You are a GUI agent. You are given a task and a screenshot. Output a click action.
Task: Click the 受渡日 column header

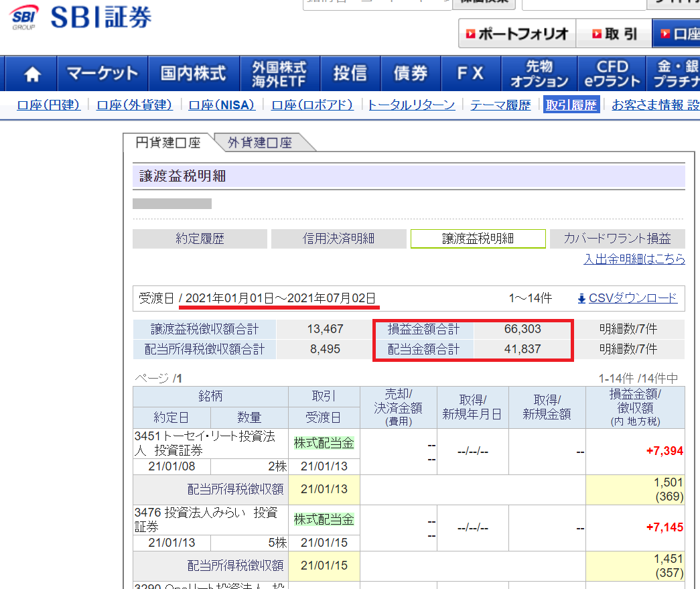324,417
